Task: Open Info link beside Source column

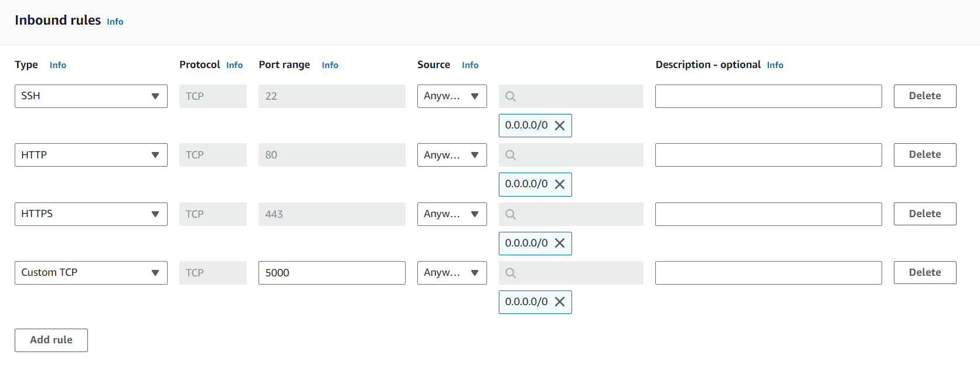Action: coord(470,65)
